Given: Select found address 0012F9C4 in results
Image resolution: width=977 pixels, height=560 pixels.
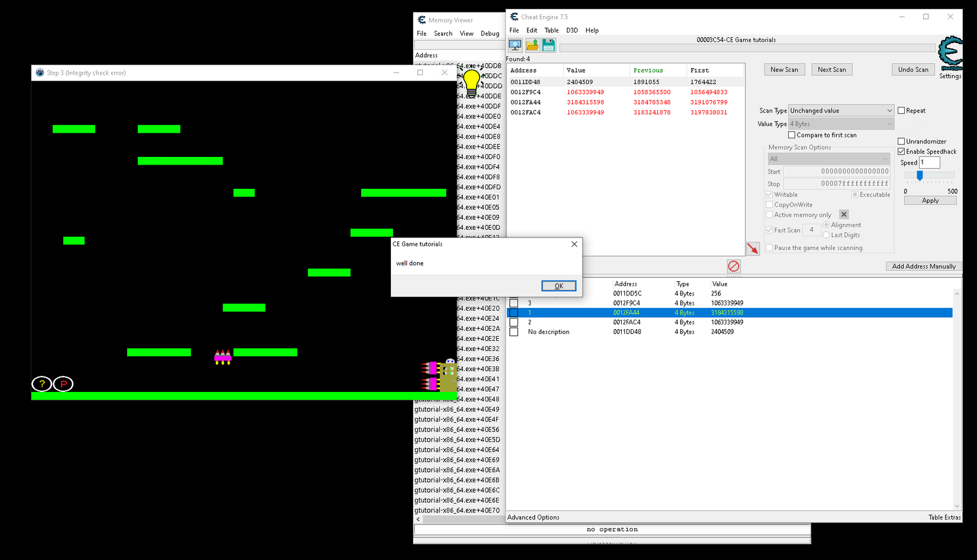Looking at the screenshot, I should tap(625, 92).
